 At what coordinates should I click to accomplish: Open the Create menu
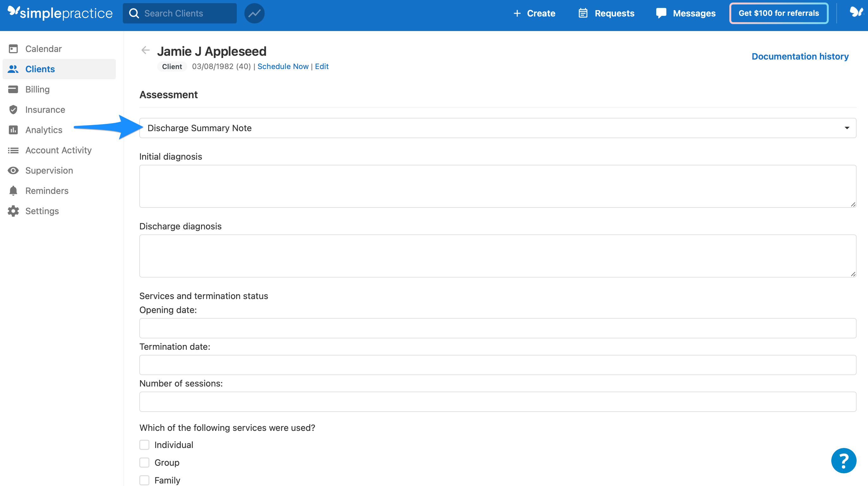(534, 13)
